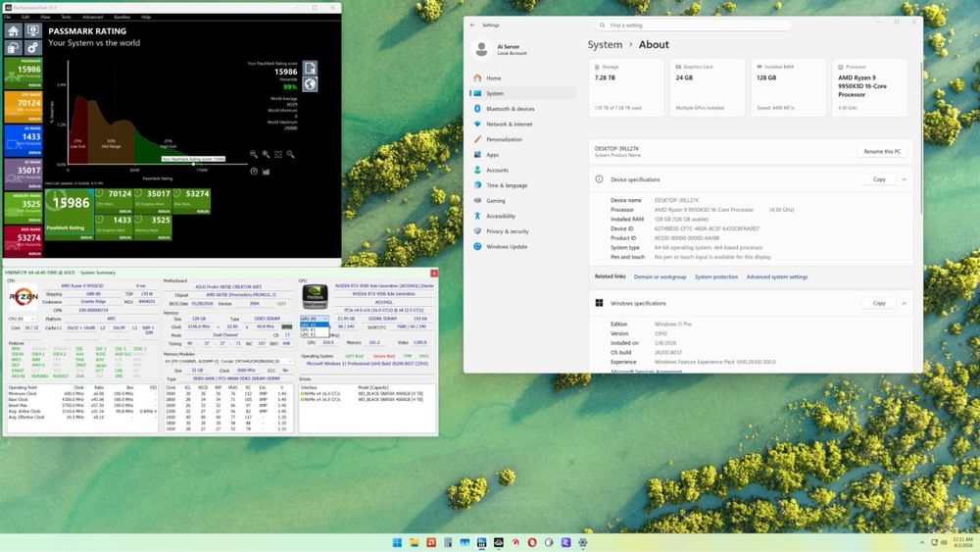Open the Settings gear icon on the taskbar

(x=582, y=542)
